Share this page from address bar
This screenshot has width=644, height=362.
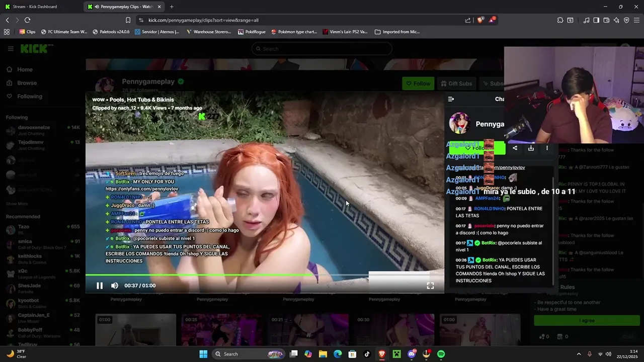[468, 20]
